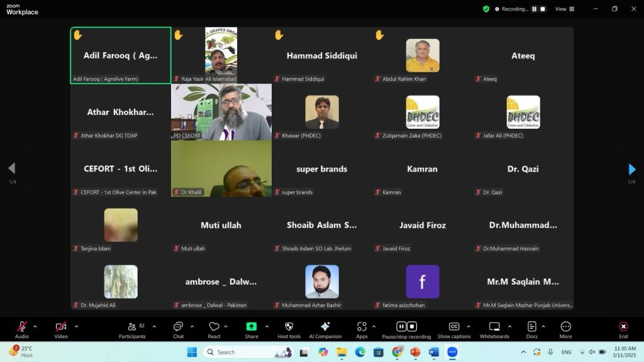
Task: Go to next page of participants
Action: [631, 169]
